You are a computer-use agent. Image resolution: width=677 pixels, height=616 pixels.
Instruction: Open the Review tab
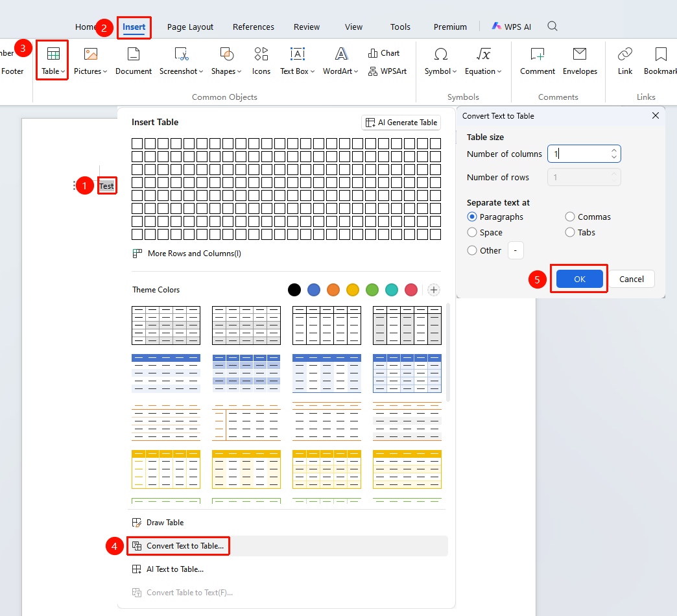pyautogui.click(x=307, y=27)
